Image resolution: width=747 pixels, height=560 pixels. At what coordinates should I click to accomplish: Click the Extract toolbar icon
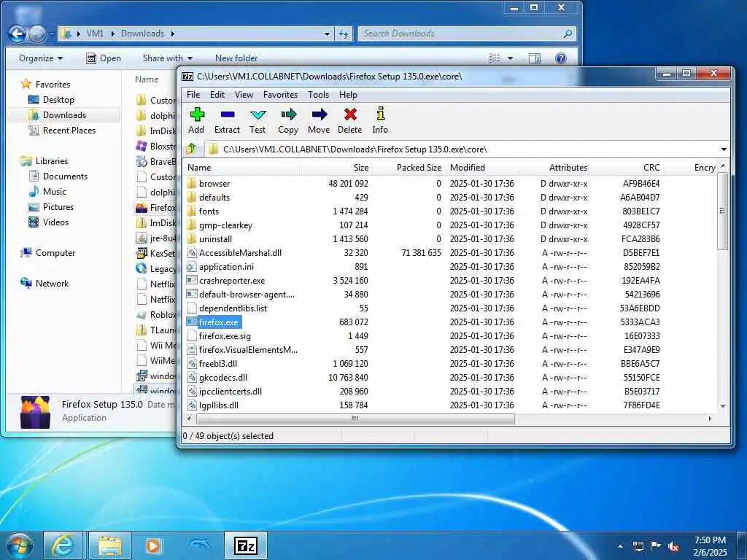coord(228,120)
